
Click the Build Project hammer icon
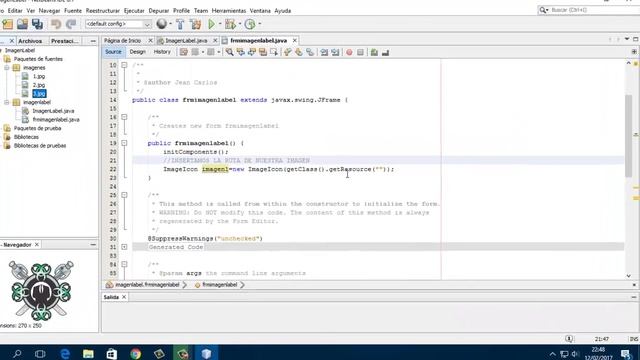click(x=180, y=24)
